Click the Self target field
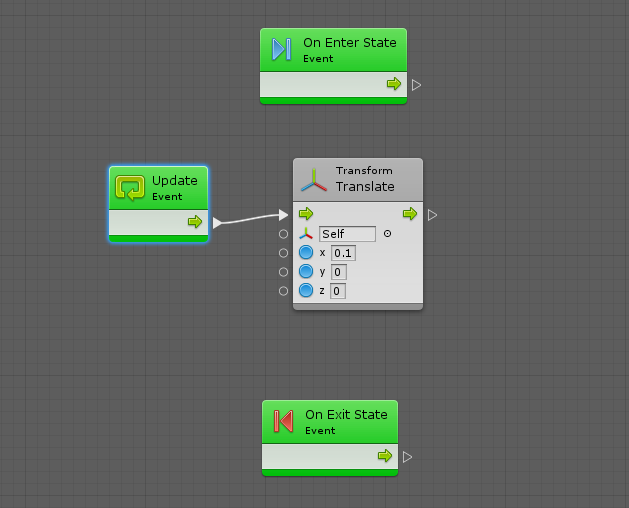The width and height of the screenshot is (629, 508). click(347, 234)
